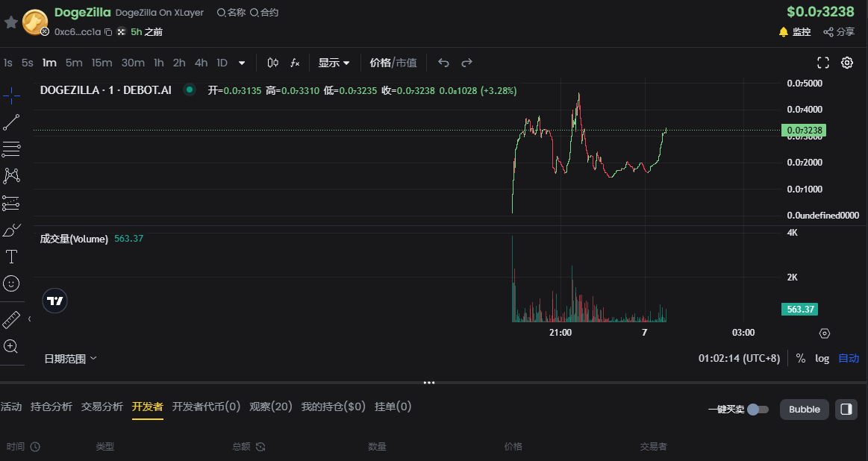Open 监控 alert bell
Screen dimensions: 868x461
click(794, 32)
